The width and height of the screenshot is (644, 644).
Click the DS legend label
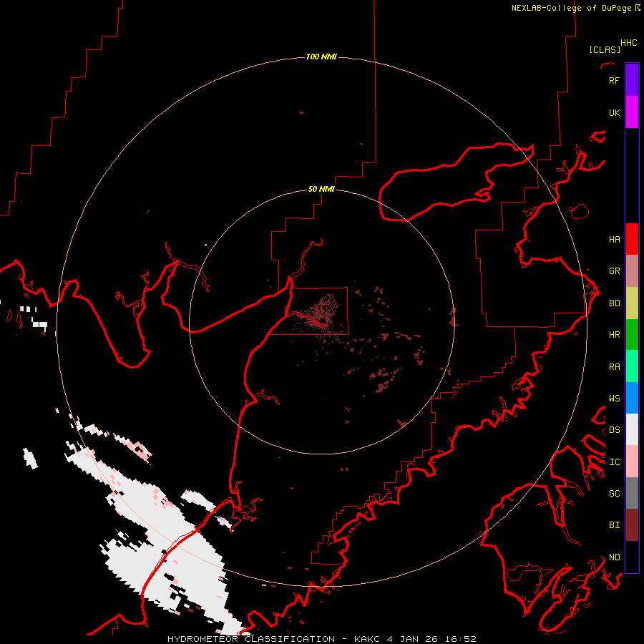point(614,430)
